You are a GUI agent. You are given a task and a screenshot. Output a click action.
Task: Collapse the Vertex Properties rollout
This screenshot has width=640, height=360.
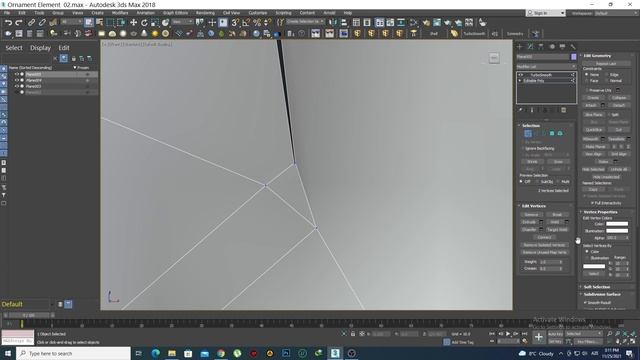tap(600, 212)
